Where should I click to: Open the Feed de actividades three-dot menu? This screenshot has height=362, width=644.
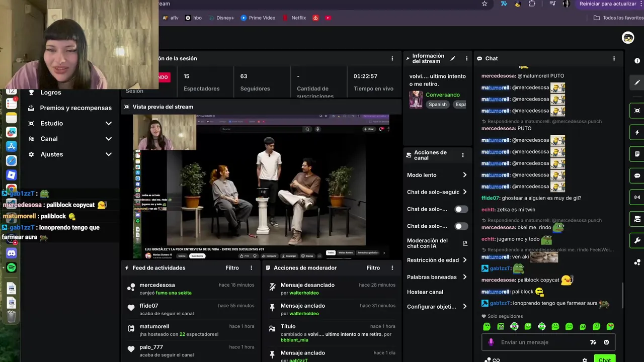pos(252,268)
